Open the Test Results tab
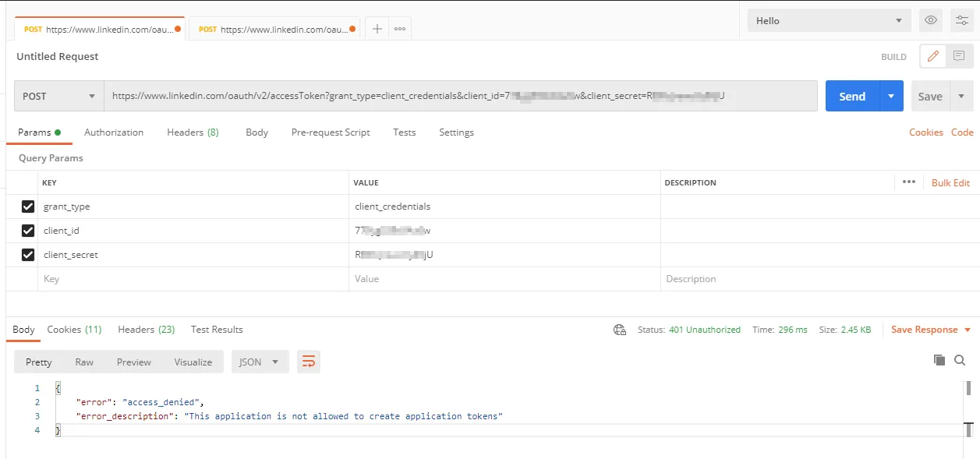 (x=217, y=330)
